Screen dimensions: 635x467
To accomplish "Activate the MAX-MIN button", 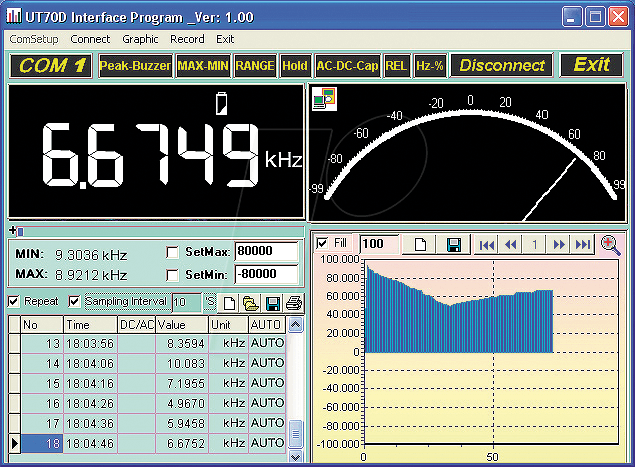I will [x=203, y=66].
